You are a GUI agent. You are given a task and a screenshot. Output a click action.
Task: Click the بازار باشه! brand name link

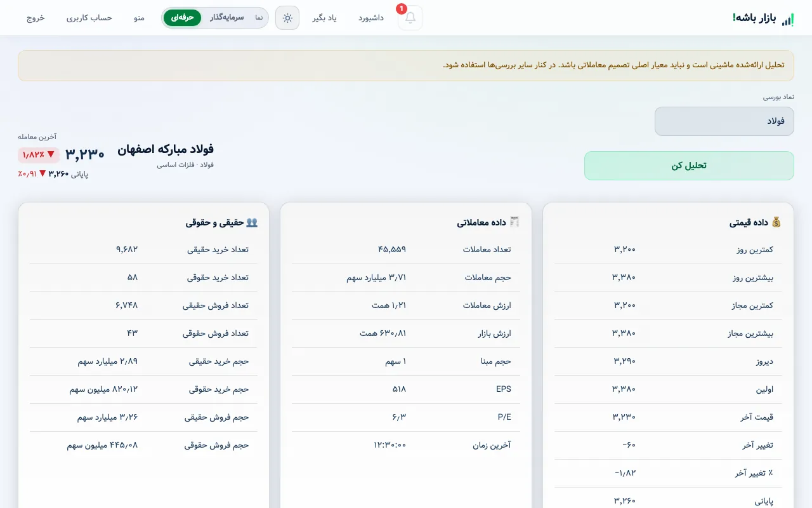coord(754,18)
